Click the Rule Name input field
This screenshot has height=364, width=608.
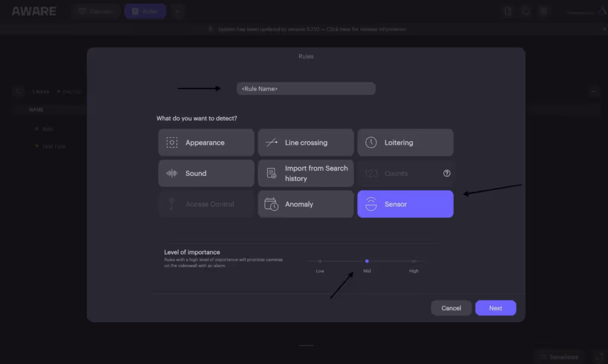[x=306, y=88]
